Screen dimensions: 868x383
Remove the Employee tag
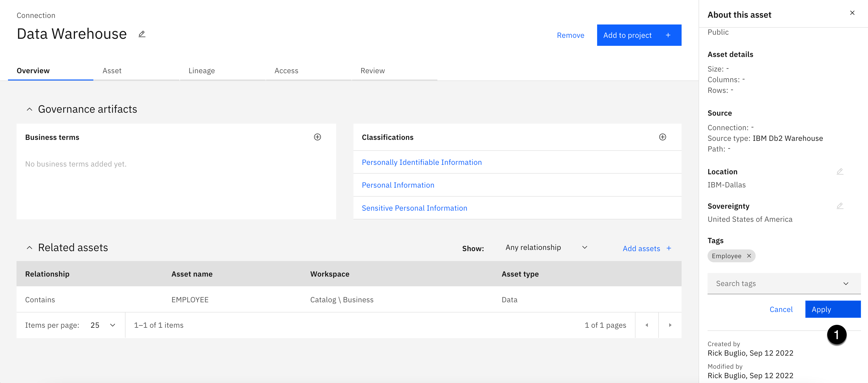click(749, 256)
